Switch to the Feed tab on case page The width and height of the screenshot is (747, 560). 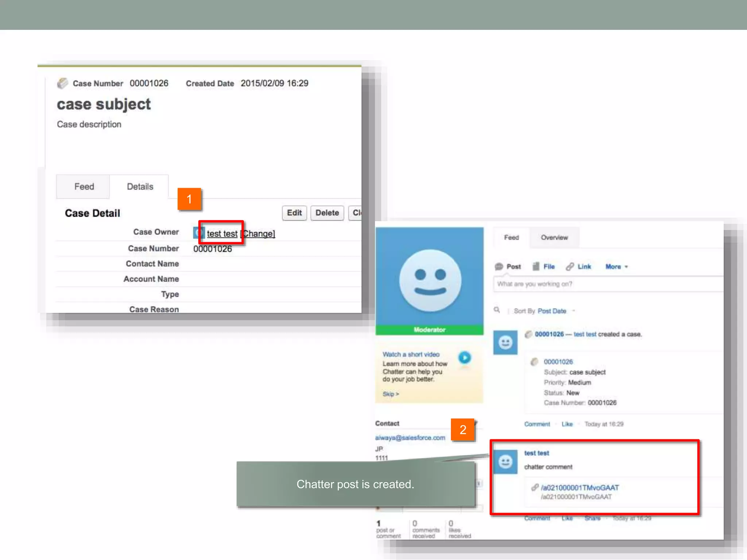84,187
